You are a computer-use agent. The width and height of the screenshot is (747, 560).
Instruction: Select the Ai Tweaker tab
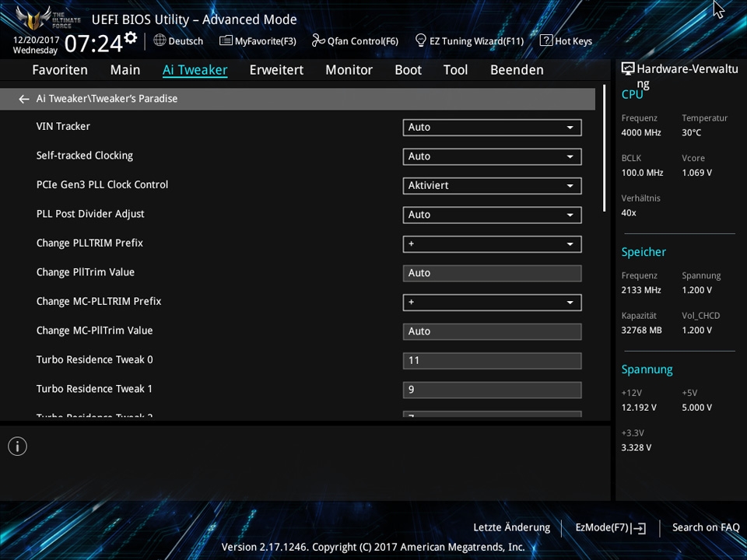tap(195, 70)
